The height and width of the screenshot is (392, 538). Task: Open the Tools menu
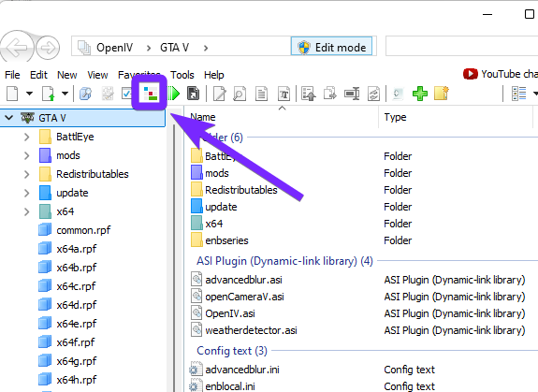182,75
